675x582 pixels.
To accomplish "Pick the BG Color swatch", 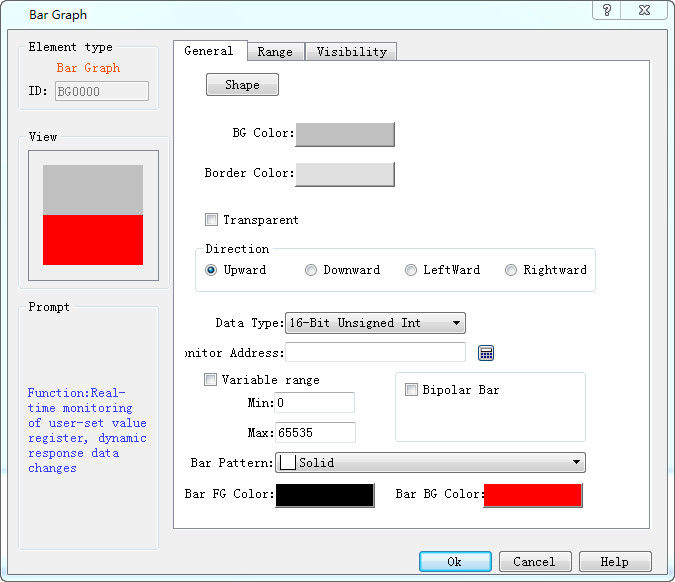I will (345, 134).
